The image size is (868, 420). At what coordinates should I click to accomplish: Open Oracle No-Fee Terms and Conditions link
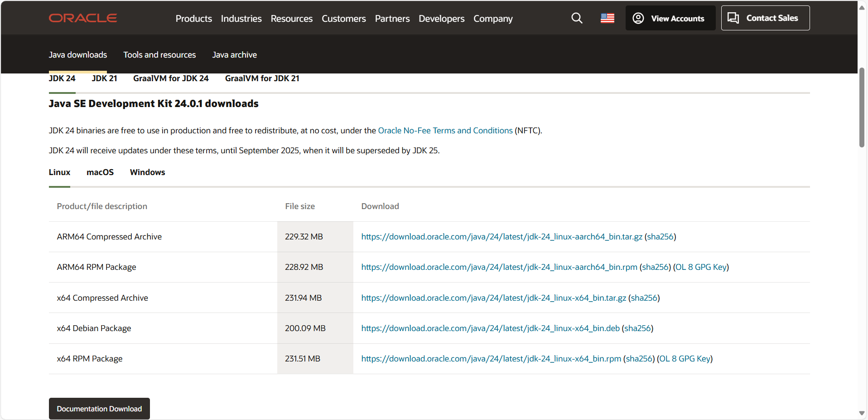[445, 131]
